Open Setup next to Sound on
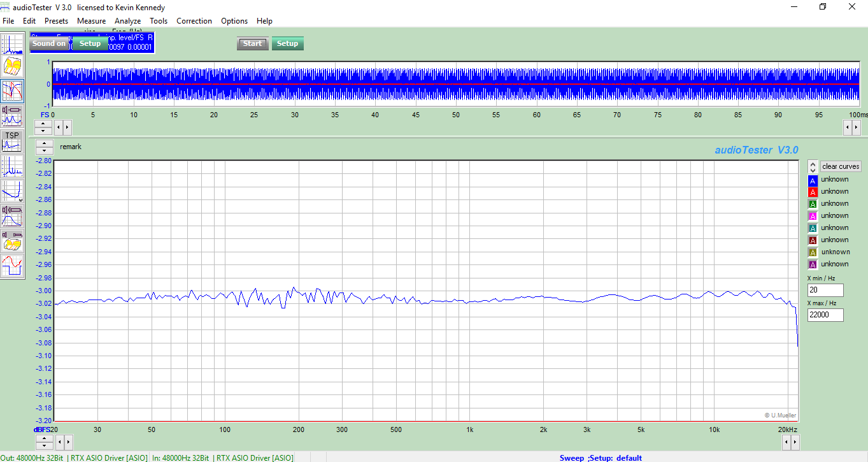Screen dimensions: 868x462 click(90, 43)
